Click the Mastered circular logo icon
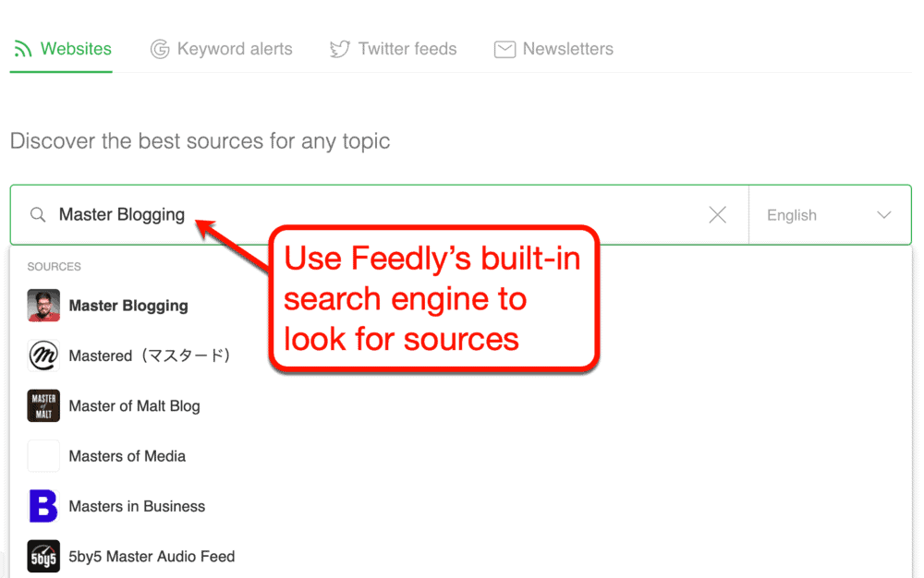Screen dimensions: 924x578 (x=43, y=355)
